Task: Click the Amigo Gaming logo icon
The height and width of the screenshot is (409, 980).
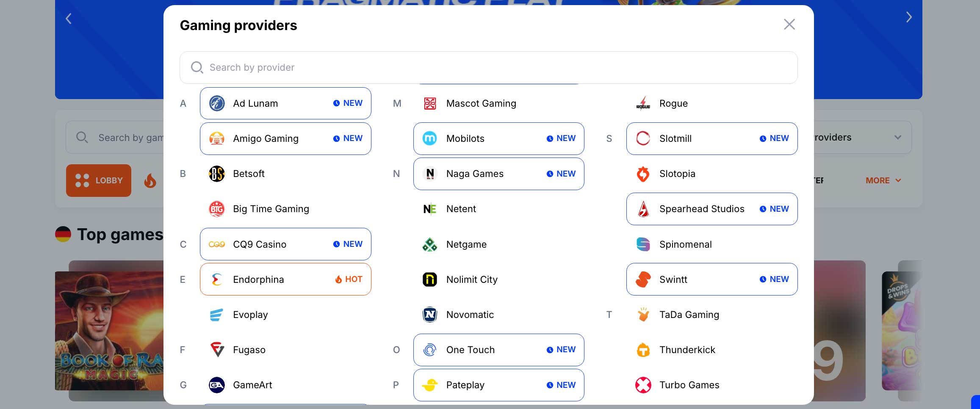Action: tap(217, 138)
